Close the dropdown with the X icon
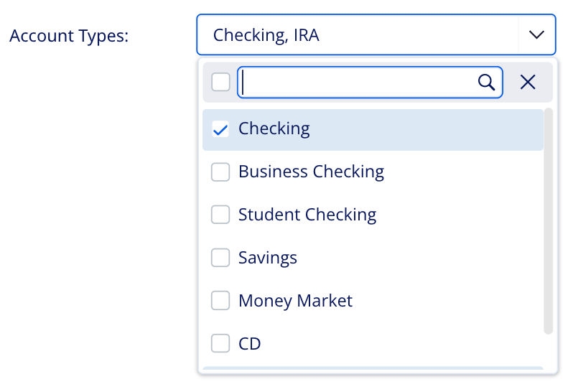The width and height of the screenshot is (573, 392). (528, 83)
